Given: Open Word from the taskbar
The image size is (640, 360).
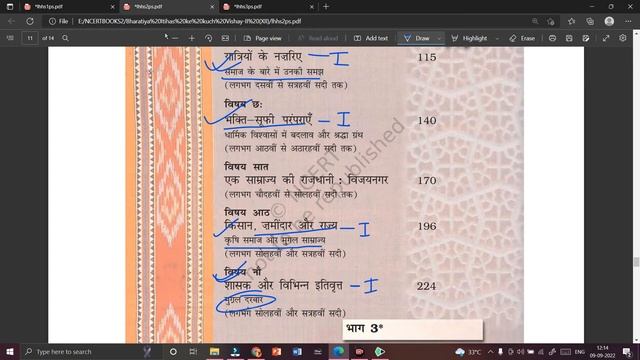Looking at the screenshot, I should (297, 351).
